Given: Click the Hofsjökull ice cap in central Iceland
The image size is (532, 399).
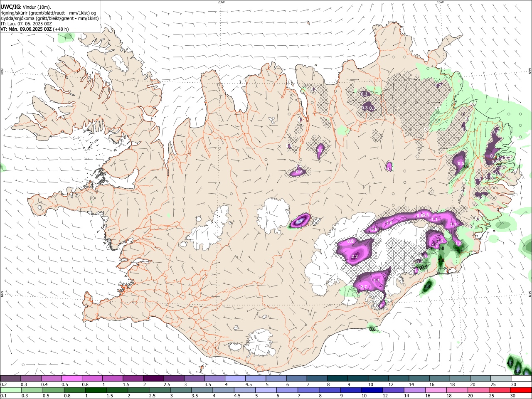Looking at the screenshot, I should click(273, 215).
